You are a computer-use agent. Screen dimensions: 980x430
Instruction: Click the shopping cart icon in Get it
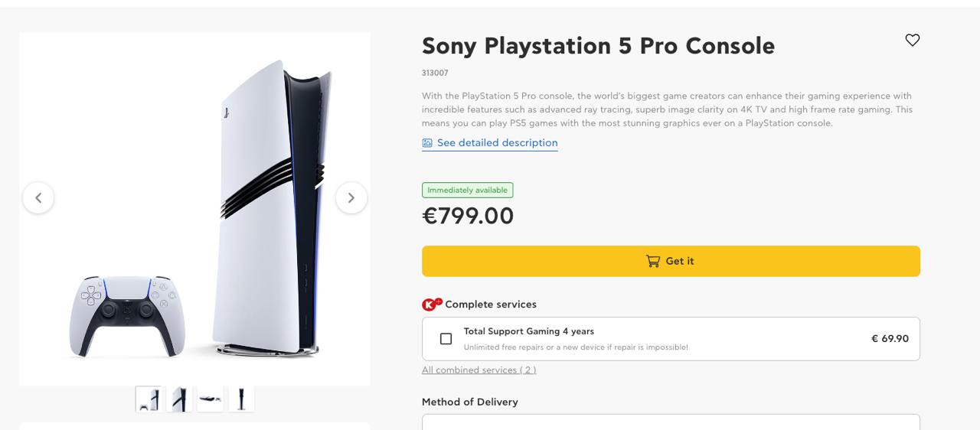click(653, 261)
